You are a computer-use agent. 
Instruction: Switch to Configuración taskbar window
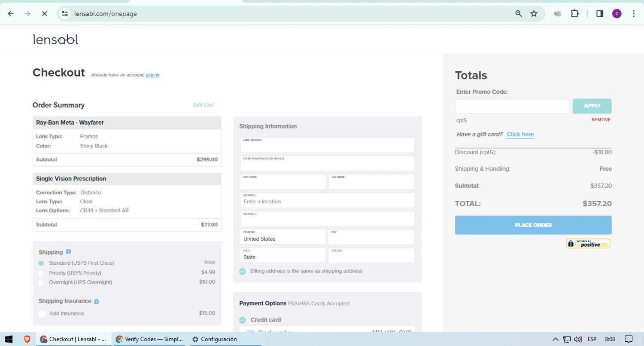tap(225, 339)
